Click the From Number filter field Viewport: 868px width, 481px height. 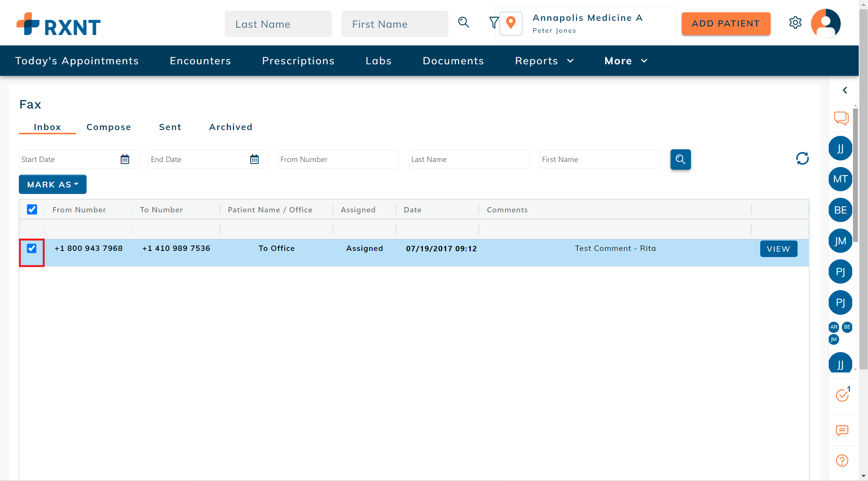coord(338,159)
